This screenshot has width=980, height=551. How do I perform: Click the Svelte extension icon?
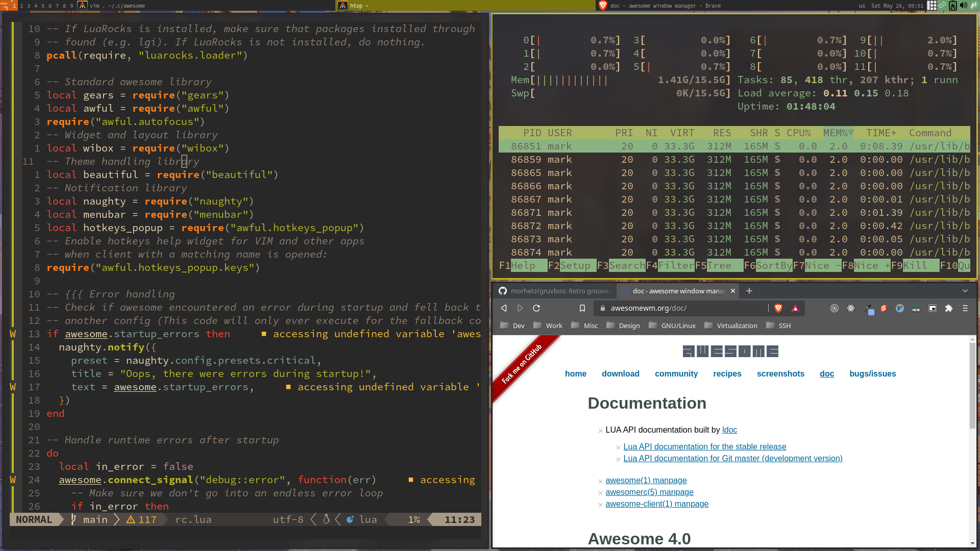pyautogui.click(x=884, y=308)
